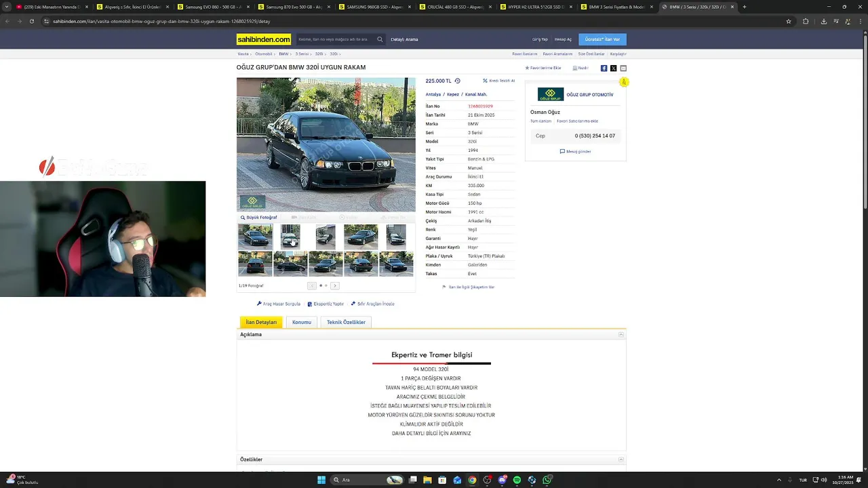Image resolution: width=868 pixels, height=488 pixels.
Task: Open price history clock icon beside 225.000 TL
Action: pyautogui.click(x=457, y=81)
